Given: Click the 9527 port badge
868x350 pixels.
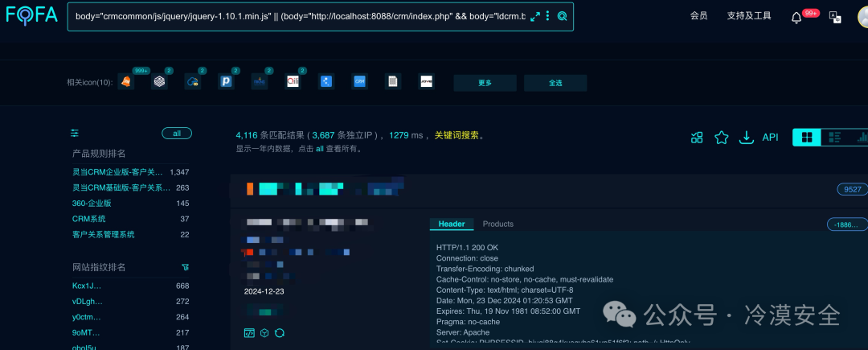Looking at the screenshot, I should coord(852,189).
